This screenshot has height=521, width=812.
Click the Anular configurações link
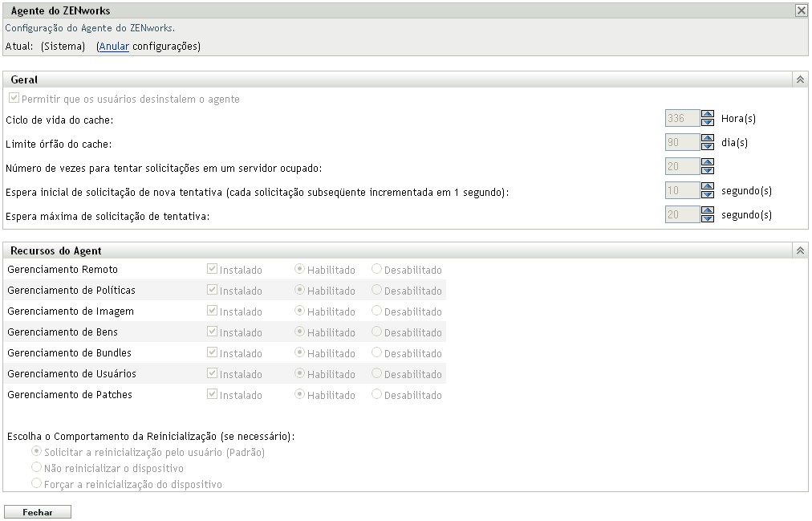pos(114,46)
